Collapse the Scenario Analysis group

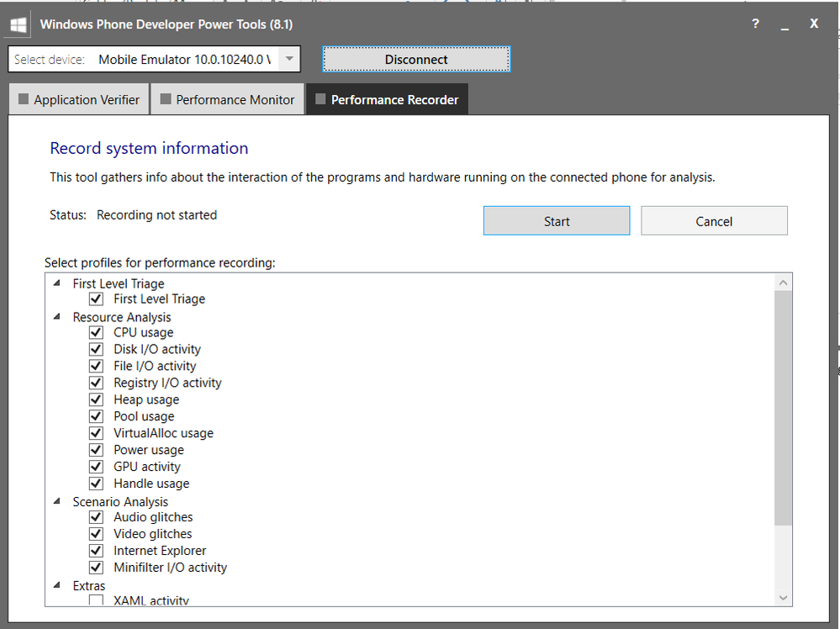(57, 501)
